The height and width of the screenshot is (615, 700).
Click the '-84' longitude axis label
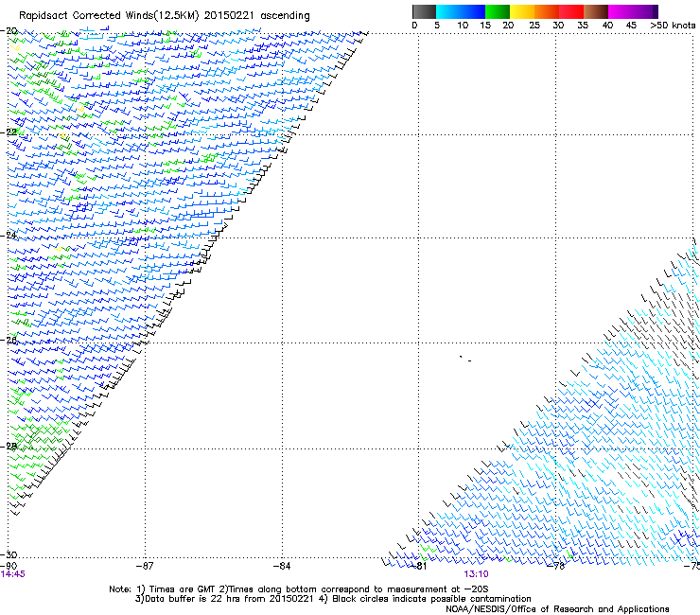tap(282, 567)
